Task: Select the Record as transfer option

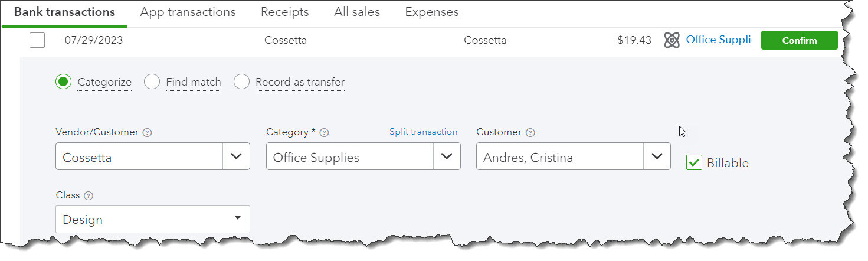Action: (241, 82)
